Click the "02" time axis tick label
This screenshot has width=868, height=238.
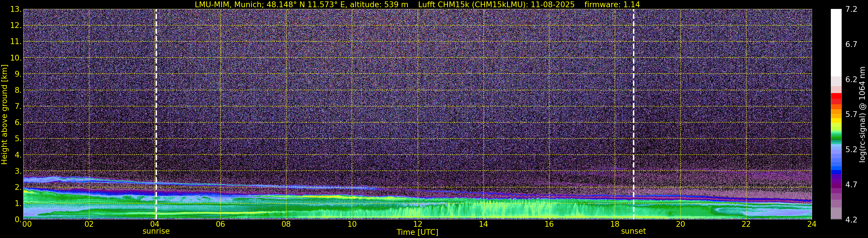89,224
